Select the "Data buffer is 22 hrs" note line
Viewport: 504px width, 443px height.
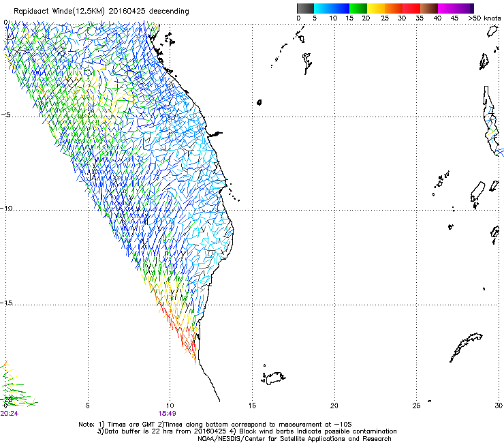[162, 431]
